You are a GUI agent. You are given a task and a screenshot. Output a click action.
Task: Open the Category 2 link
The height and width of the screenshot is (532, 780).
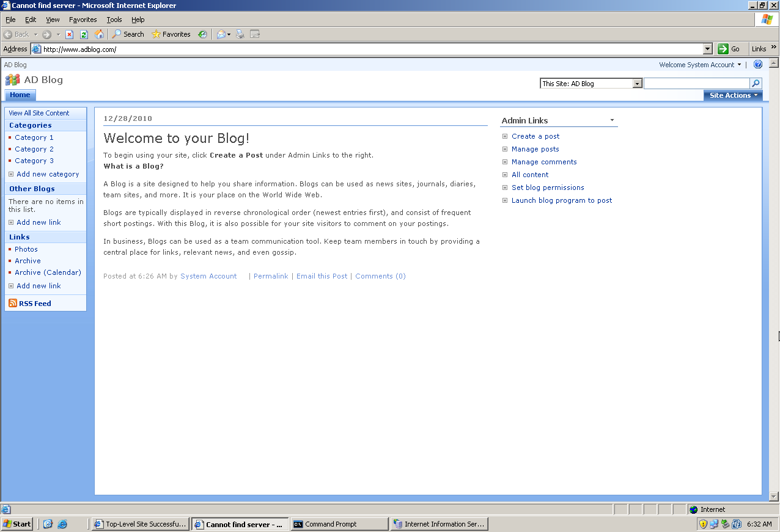coord(34,149)
